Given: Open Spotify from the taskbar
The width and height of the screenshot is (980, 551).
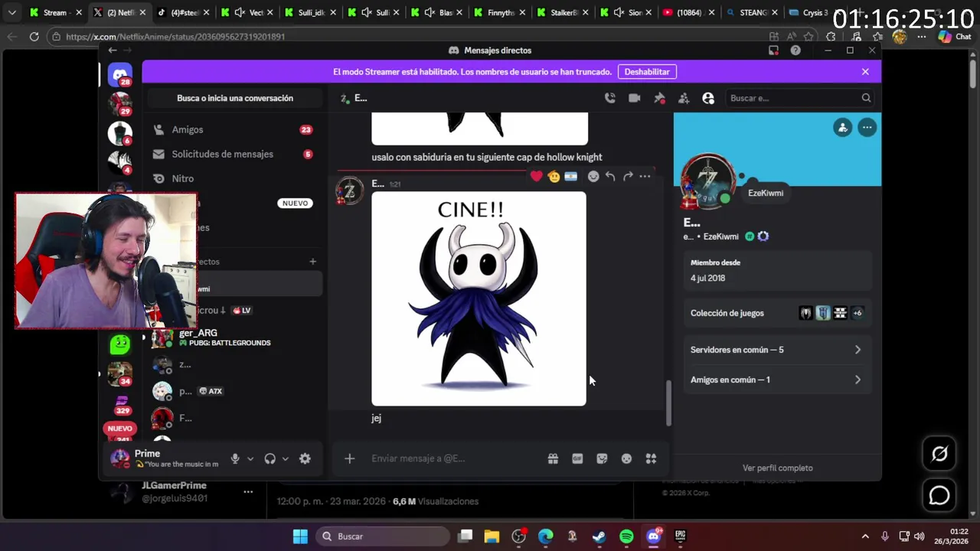Looking at the screenshot, I should (626, 536).
